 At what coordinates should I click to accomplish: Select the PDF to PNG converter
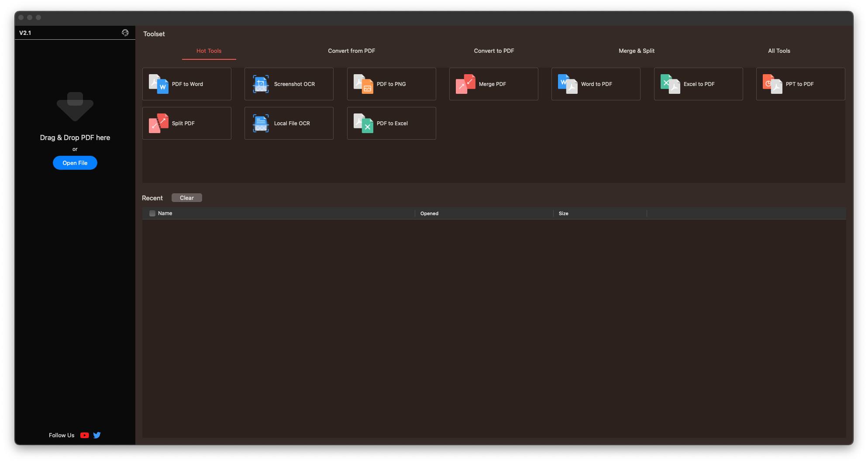(391, 84)
